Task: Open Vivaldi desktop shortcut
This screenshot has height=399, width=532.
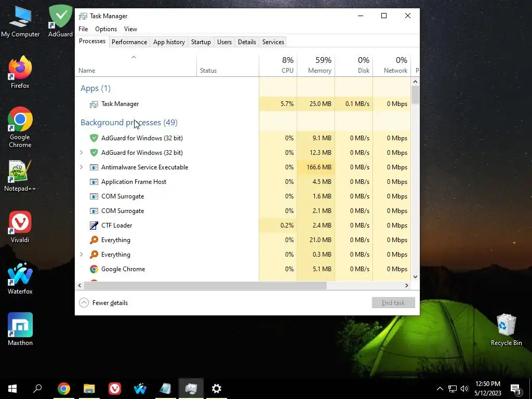Action: click(x=20, y=227)
